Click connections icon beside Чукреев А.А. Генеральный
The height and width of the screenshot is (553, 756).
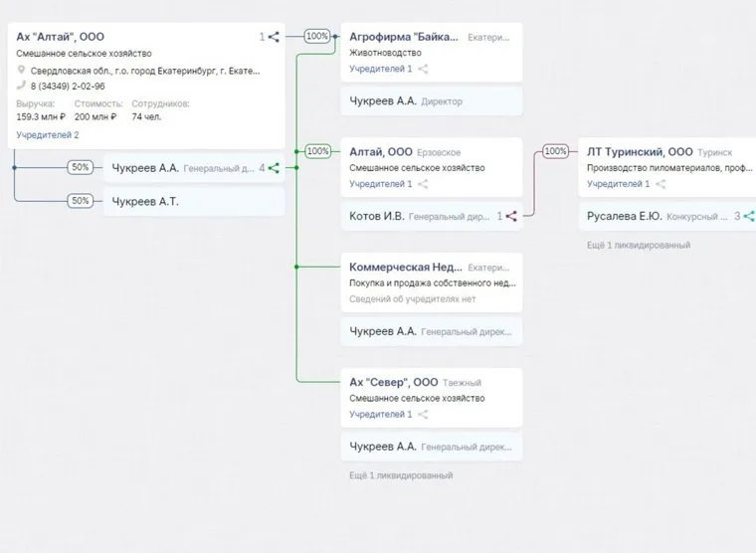click(274, 168)
